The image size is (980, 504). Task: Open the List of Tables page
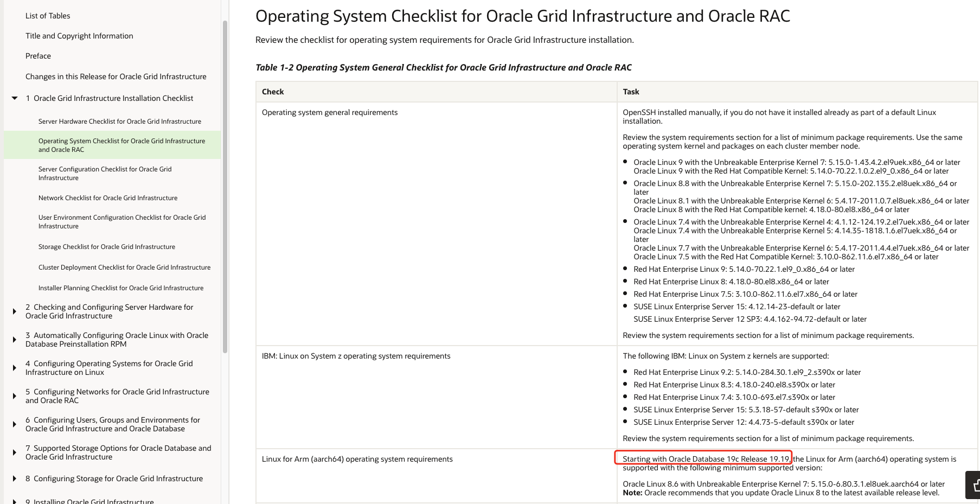[x=48, y=16]
